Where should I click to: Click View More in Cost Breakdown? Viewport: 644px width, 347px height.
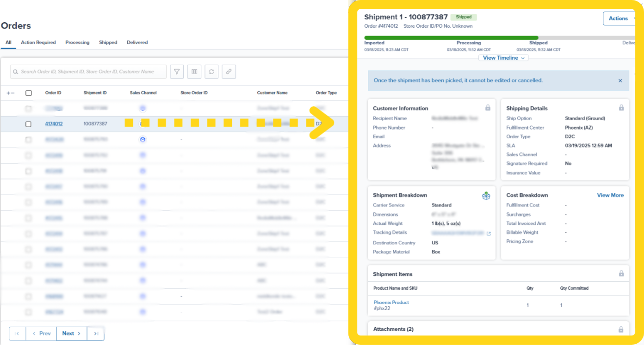(x=610, y=195)
